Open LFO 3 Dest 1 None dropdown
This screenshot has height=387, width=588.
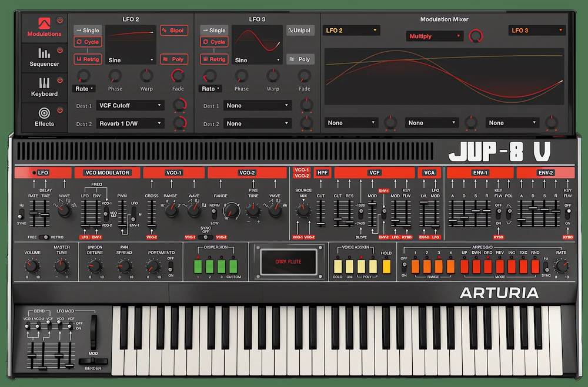[258, 106]
